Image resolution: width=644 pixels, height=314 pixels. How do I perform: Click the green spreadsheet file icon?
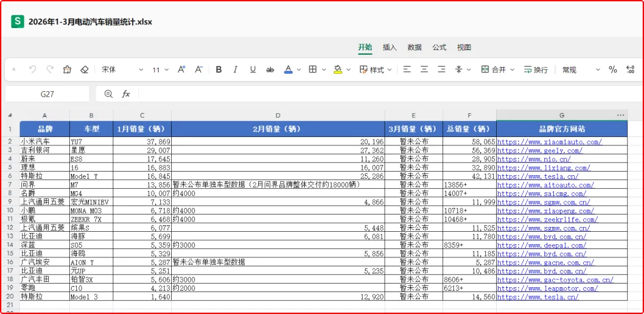point(18,21)
